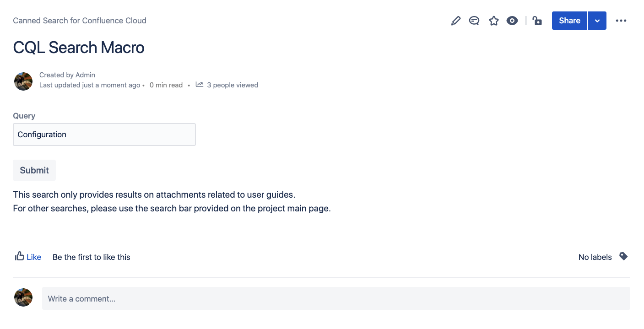
Task: Toggle watching the page via eye icon
Action: coord(512,21)
